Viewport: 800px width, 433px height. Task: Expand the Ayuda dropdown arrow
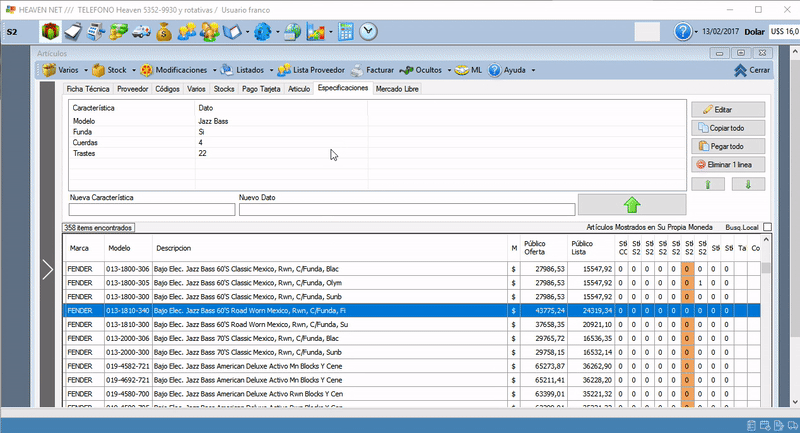pos(533,70)
